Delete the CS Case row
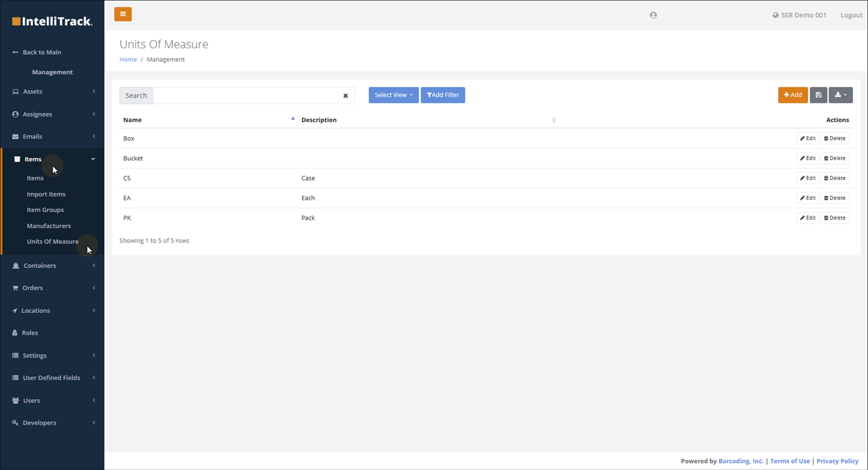The image size is (868, 470). (835, 178)
